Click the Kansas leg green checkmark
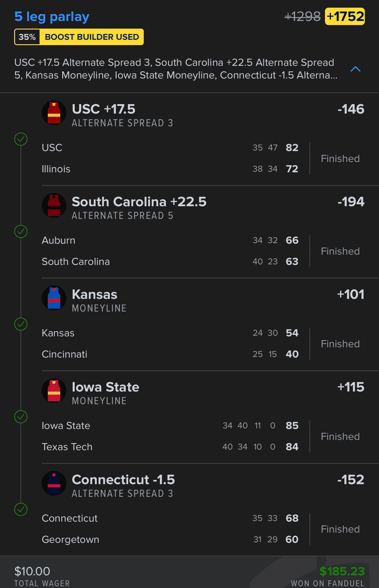The height and width of the screenshot is (588, 379). coord(21,324)
